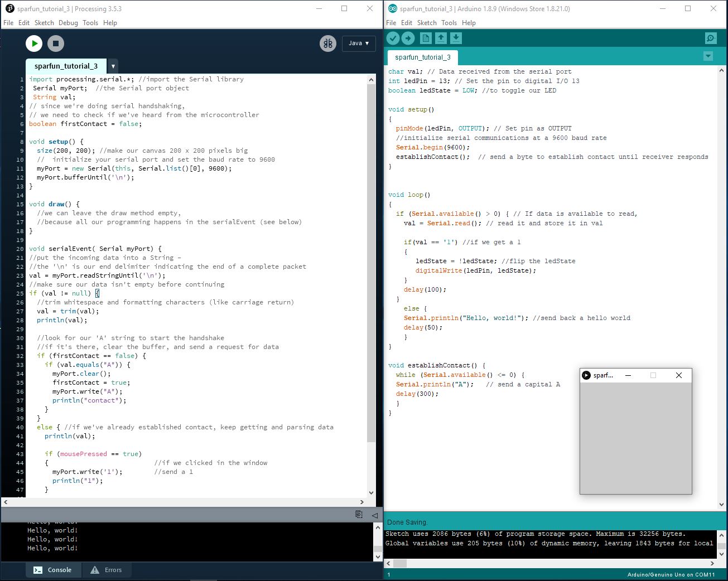
Task: Open the Processing Help menu
Action: pos(110,23)
